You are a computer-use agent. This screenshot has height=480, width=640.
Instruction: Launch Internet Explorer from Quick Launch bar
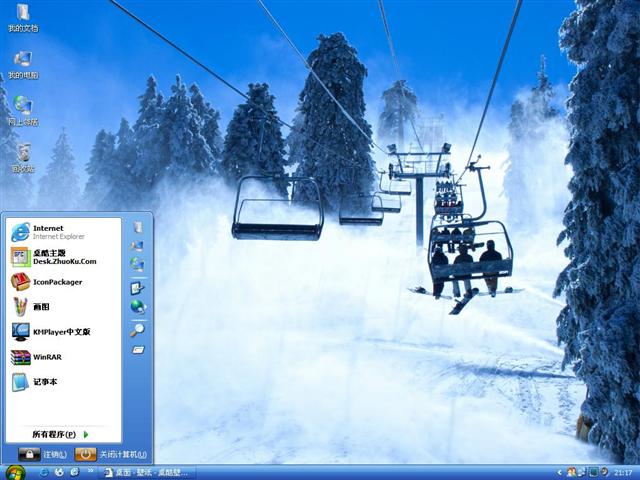coord(44,472)
